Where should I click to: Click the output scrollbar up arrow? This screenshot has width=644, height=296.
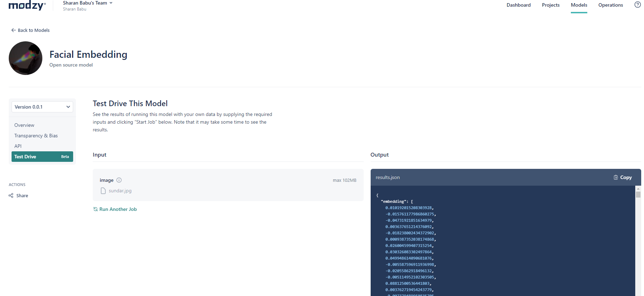click(638, 188)
